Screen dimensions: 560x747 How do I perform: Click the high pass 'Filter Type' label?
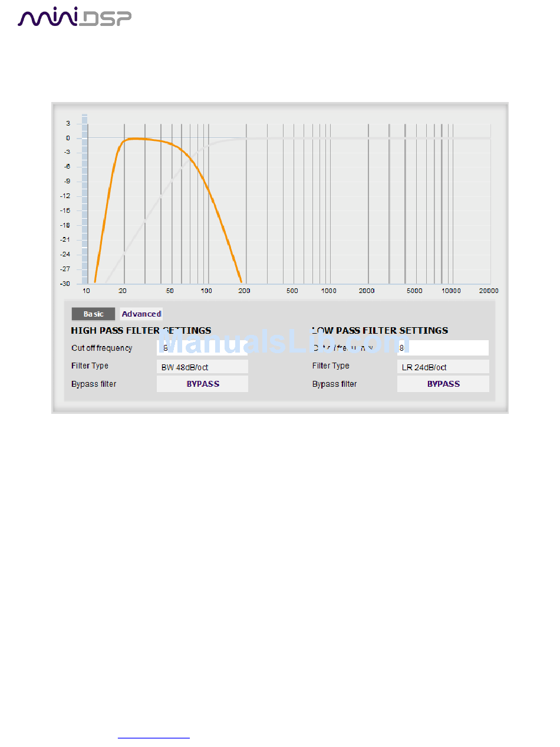pos(90,366)
